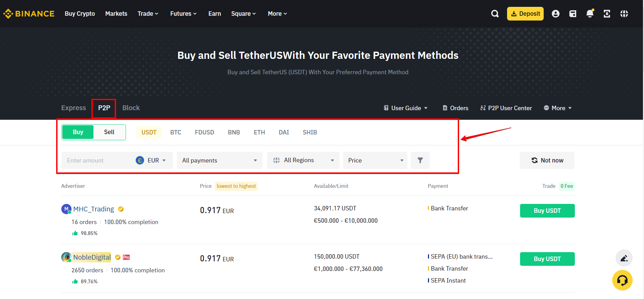
Task: Open Markets in top navigation
Action: 116,14
